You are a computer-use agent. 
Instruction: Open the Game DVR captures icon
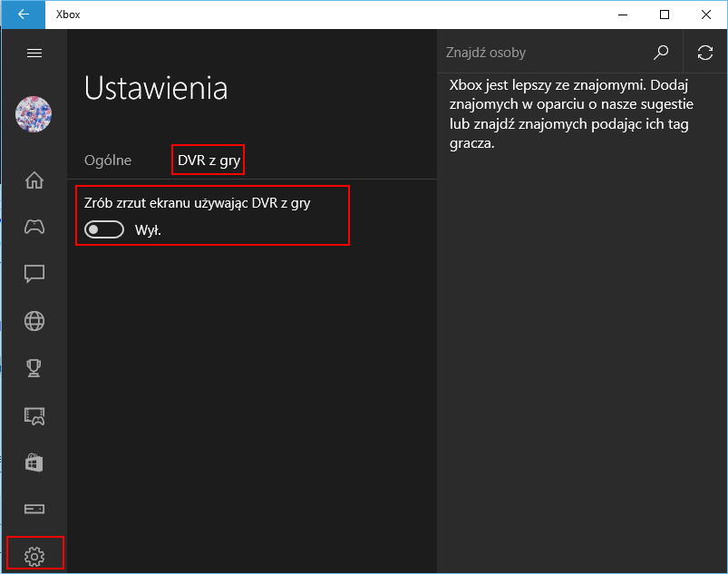[34, 416]
